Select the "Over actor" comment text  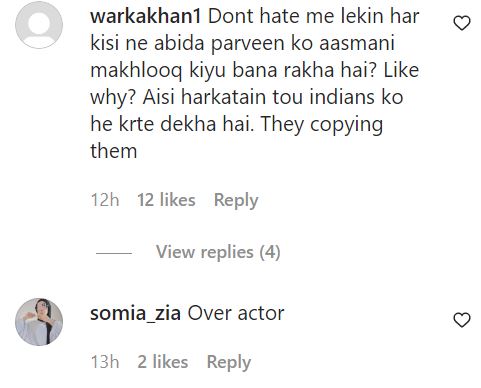click(x=236, y=314)
